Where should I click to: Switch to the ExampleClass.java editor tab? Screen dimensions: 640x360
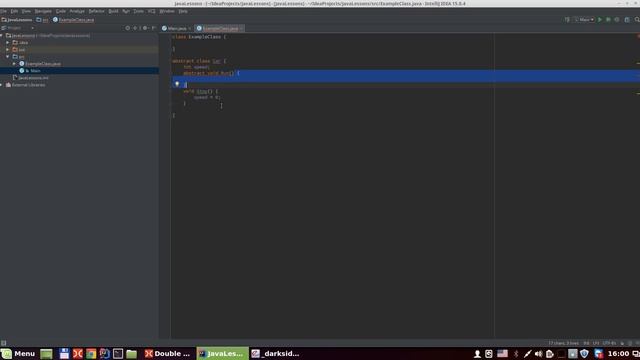click(220, 28)
